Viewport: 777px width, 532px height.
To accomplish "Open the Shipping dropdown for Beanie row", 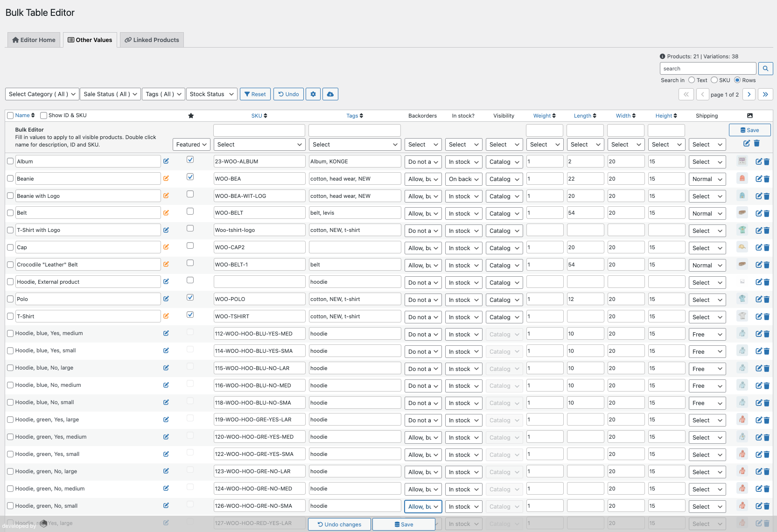I will [707, 179].
